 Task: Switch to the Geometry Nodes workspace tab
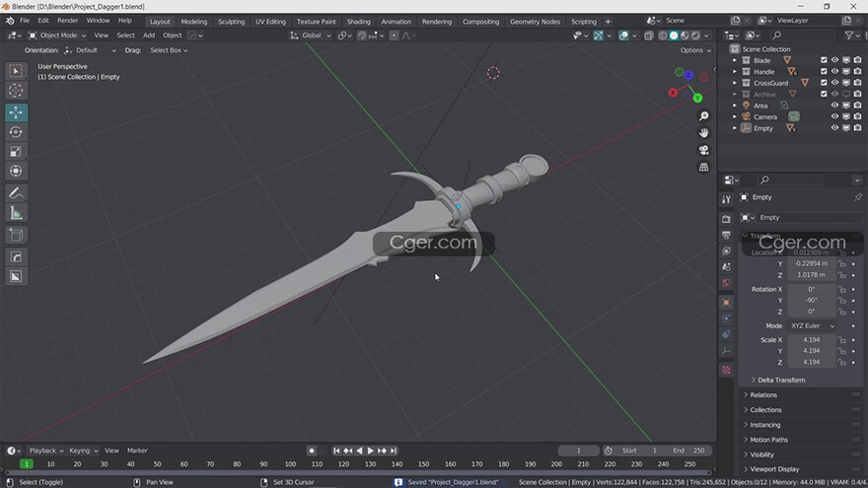(x=535, y=22)
